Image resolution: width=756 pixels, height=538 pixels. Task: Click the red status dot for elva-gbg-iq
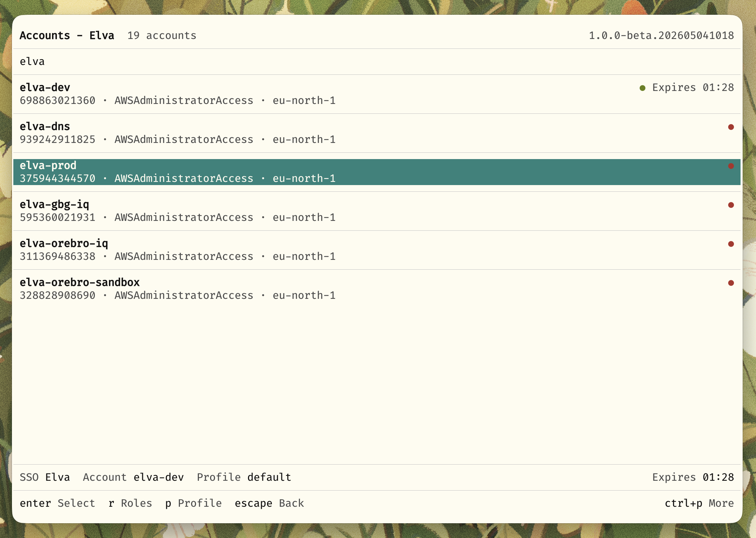coord(731,205)
